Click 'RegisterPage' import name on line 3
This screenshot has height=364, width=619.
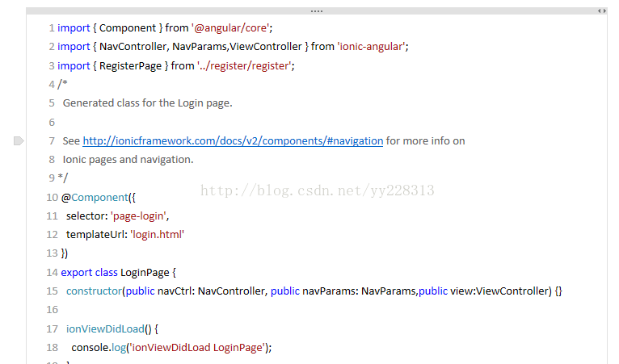point(130,65)
